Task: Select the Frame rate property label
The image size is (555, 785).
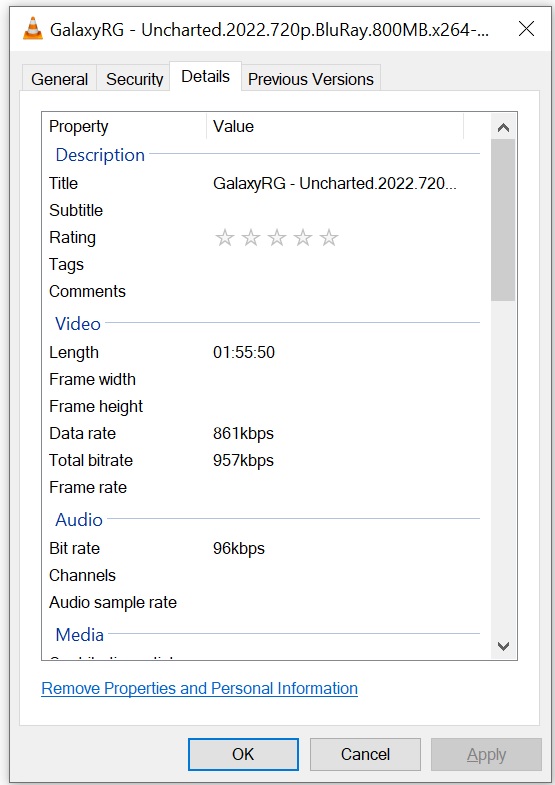Action: (88, 488)
